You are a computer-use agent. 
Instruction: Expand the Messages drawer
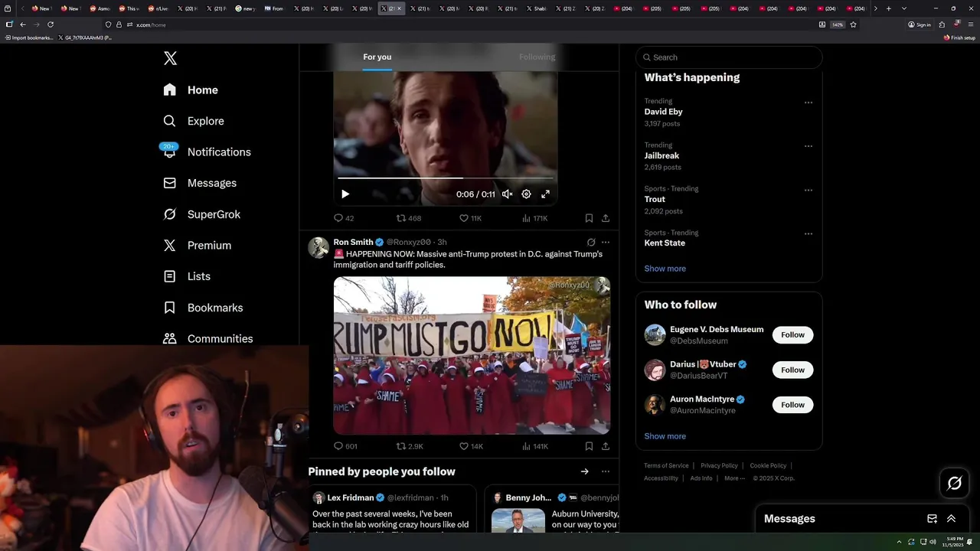click(x=951, y=518)
